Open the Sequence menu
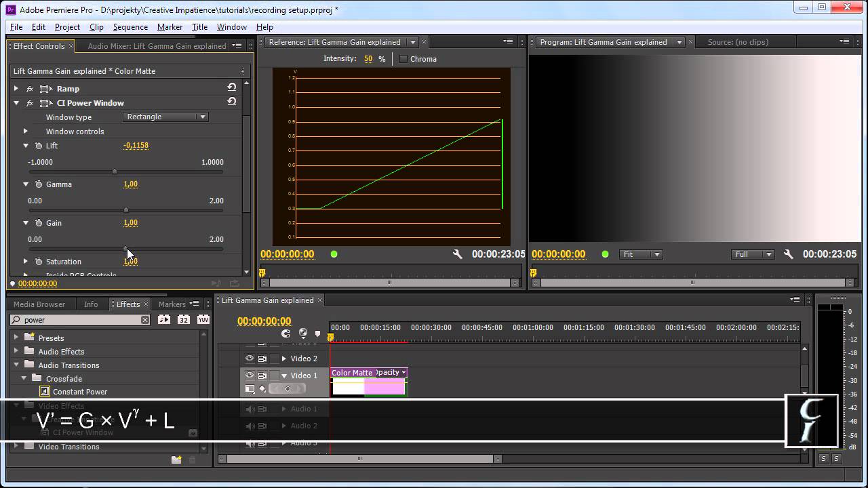This screenshot has height=488, width=868. point(130,27)
